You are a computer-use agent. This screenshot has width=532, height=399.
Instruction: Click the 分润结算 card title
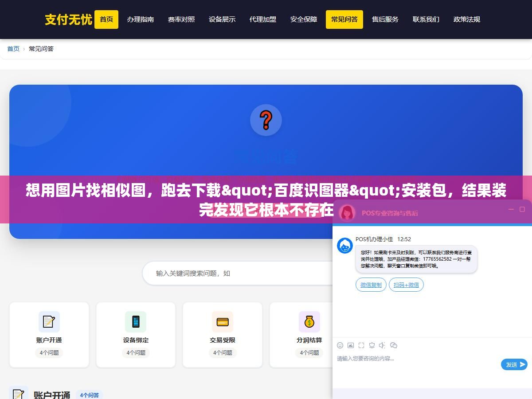click(x=309, y=340)
